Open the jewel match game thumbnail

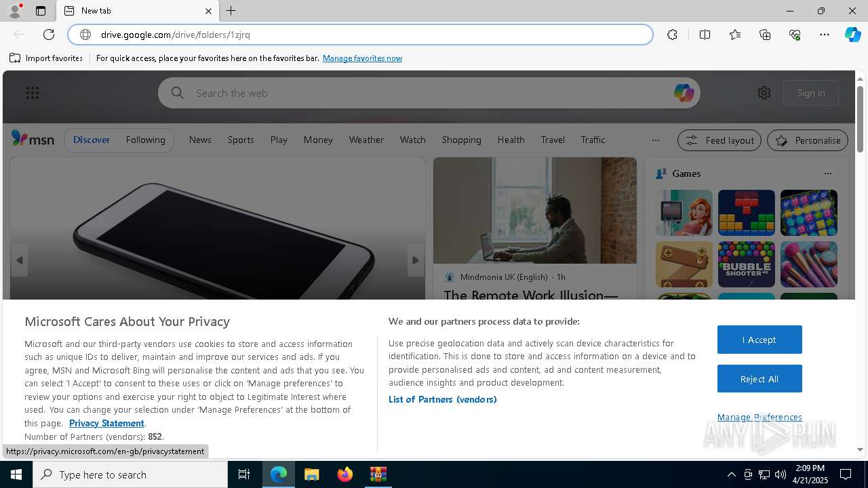pos(809,213)
